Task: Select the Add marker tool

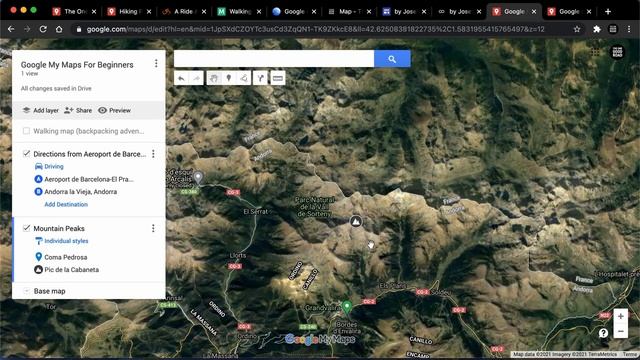Action: click(229, 78)
